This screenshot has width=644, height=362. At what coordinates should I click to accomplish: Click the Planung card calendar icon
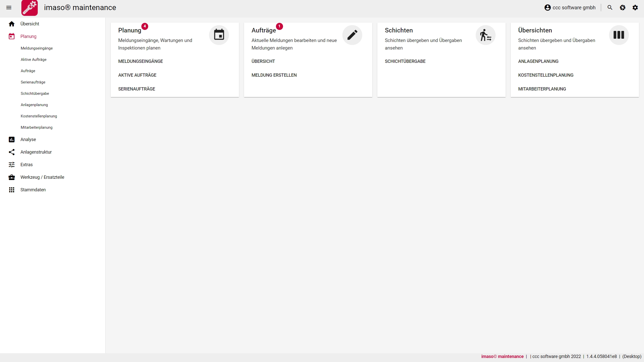tap(219, 35)
